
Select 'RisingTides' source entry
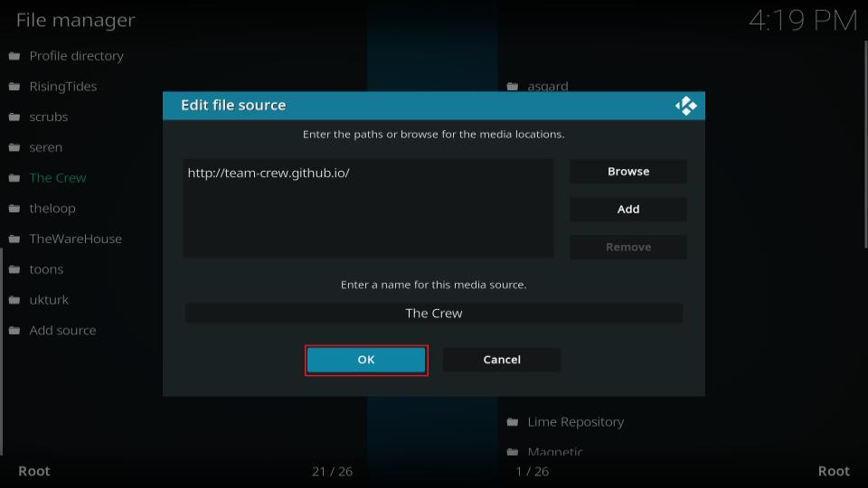(x=63, y=87)
